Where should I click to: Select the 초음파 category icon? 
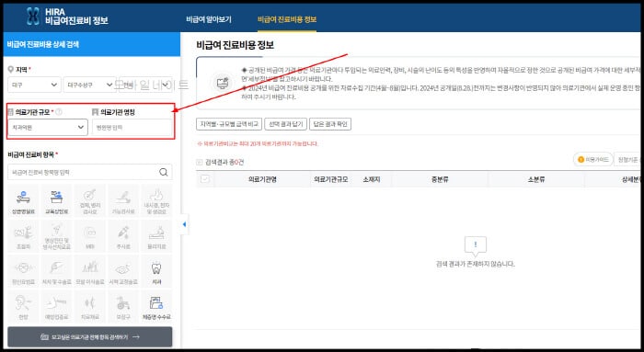23,236
